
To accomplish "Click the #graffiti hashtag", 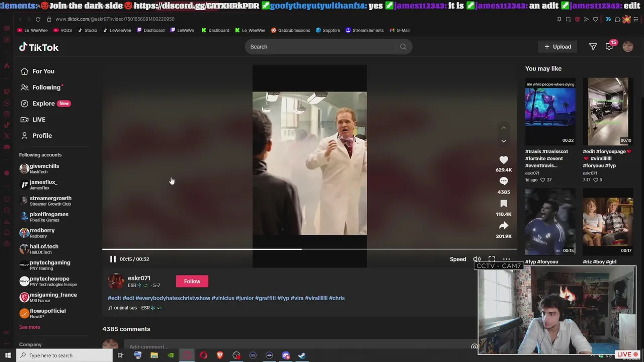I will [265, 298].
